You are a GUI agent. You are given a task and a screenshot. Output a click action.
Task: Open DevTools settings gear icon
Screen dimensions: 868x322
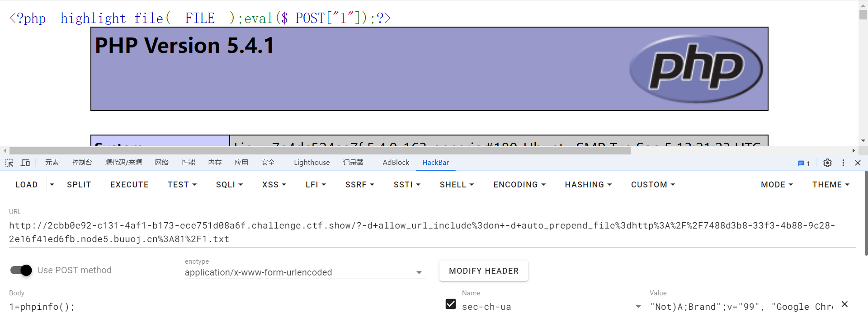827,163
